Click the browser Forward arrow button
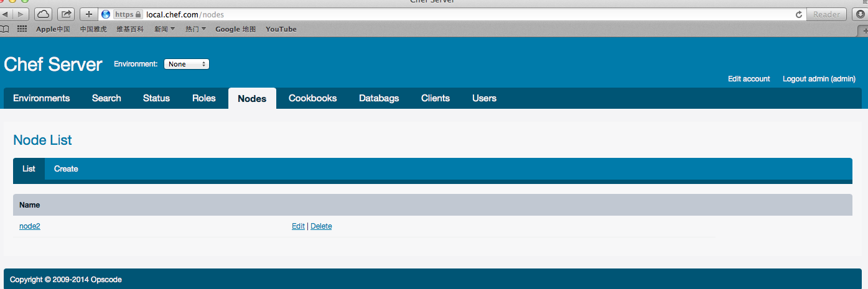Viewport: 868px width, 289px height. pos(21,14)
